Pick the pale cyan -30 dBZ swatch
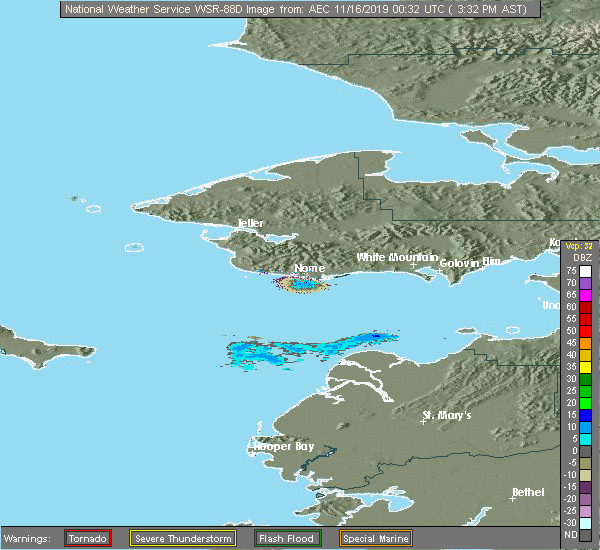The height and width of the screenshot is (550, 600). tap(585, 523)
